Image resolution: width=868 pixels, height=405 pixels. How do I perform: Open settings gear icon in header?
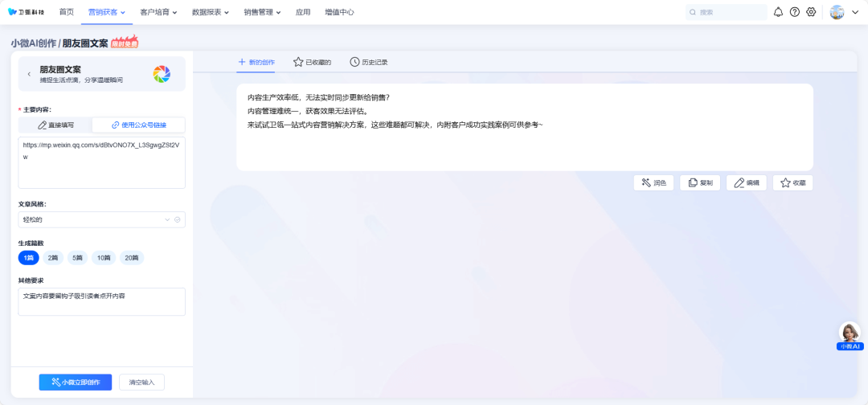[811, 12]
